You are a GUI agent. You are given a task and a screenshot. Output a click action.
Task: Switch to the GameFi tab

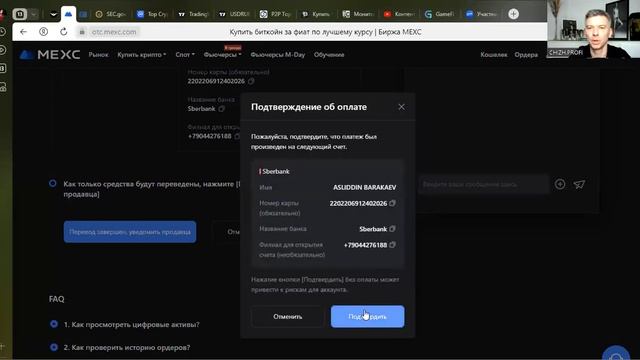pyautogui.click(x=439, y=14)
